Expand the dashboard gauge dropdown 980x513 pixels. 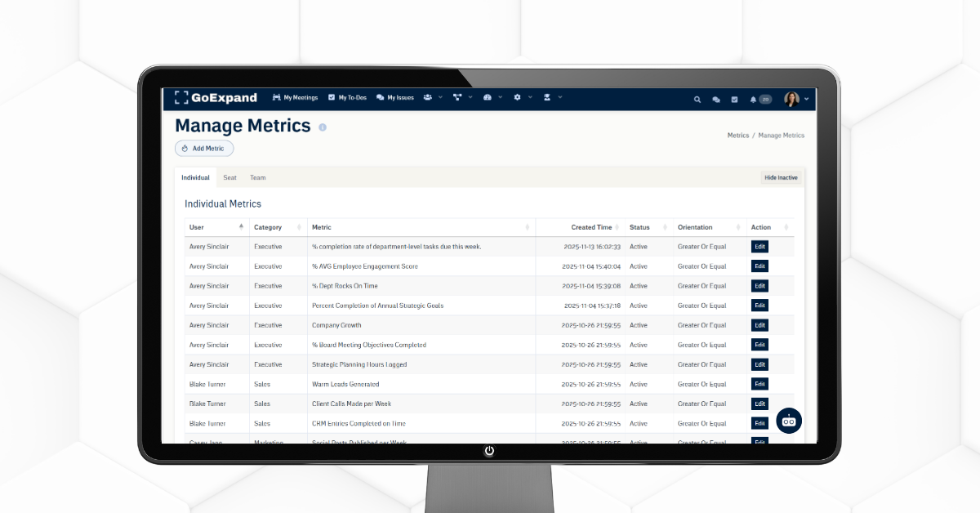pyautogui.click(x=492, y=98)
